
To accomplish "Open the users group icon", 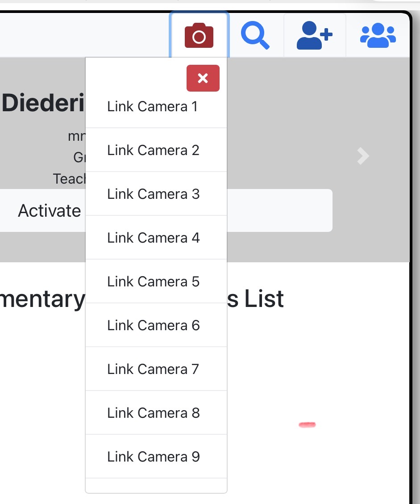I will [378, 36].
